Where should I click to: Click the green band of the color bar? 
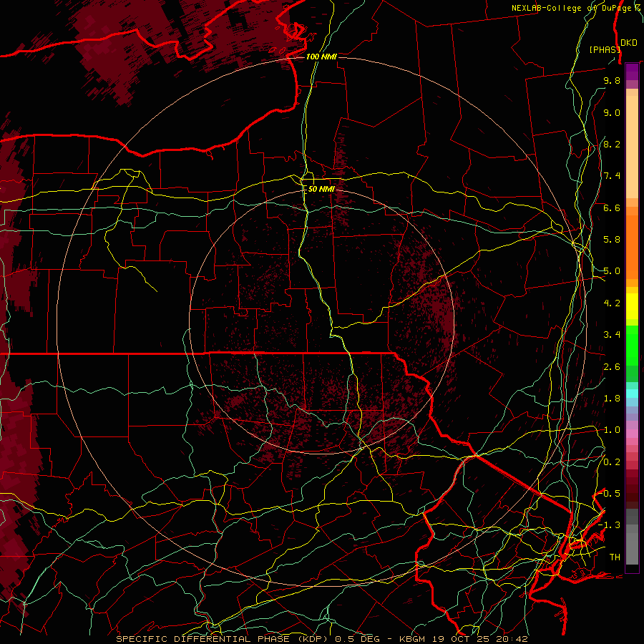632,345
